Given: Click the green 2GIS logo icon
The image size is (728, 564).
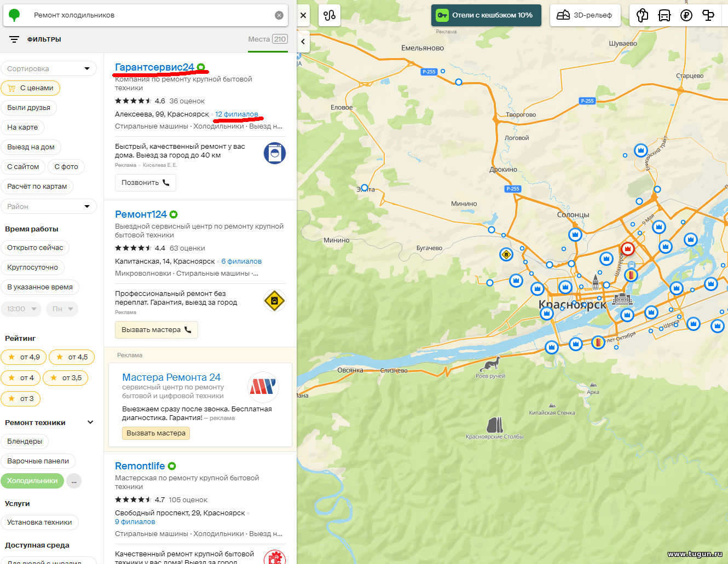Looking at the screenshot, I should point(14,15).
